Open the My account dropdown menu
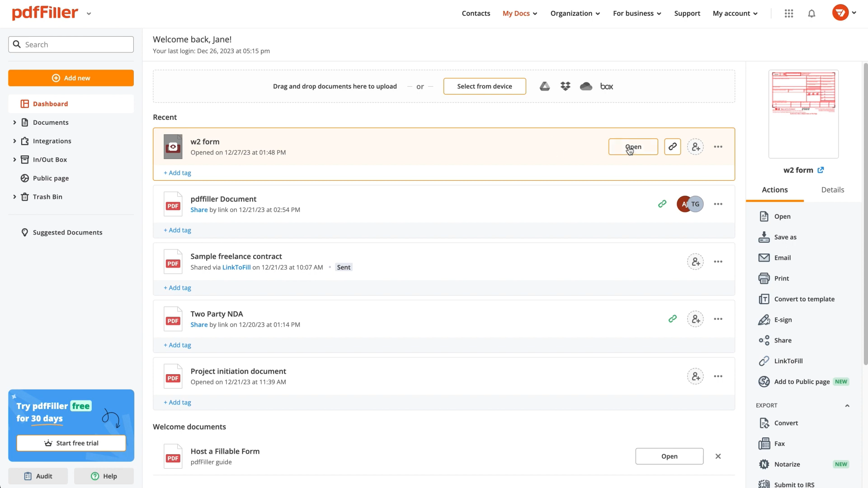 (x=735, y=14)
